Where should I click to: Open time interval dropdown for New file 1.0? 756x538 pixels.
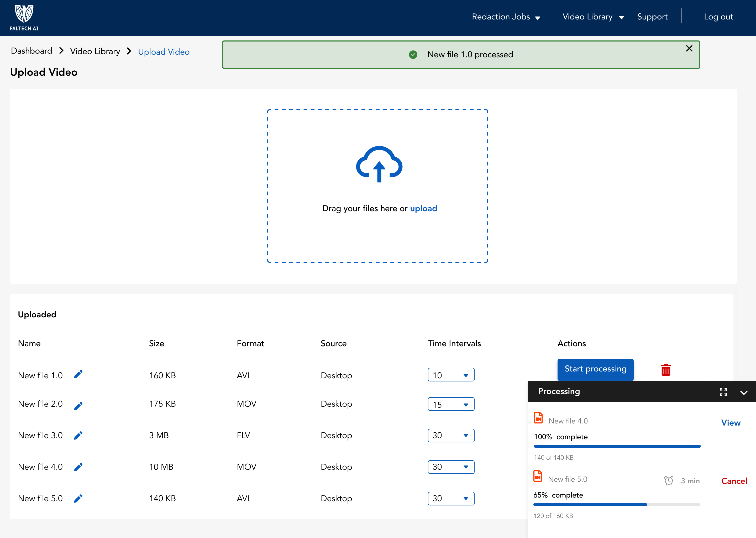(x=451, y=375)
